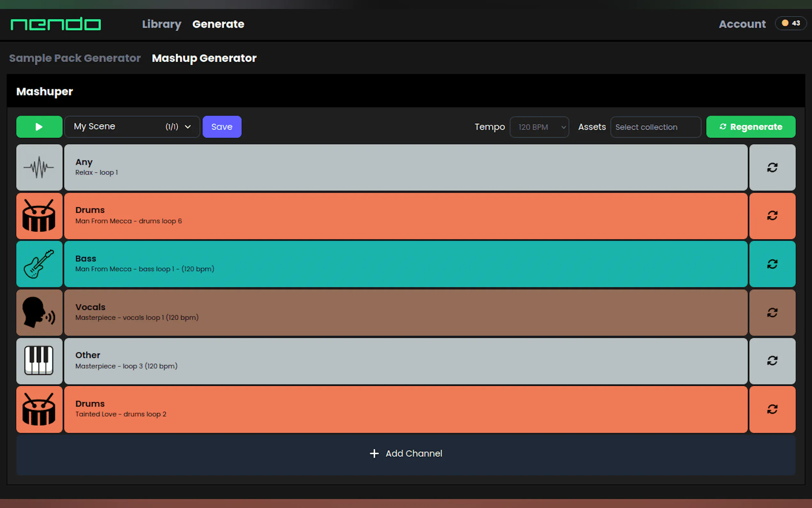Switch to the Sample Pack Generator tab
This screenshot has width=812, height=508.
click(75, 58)
